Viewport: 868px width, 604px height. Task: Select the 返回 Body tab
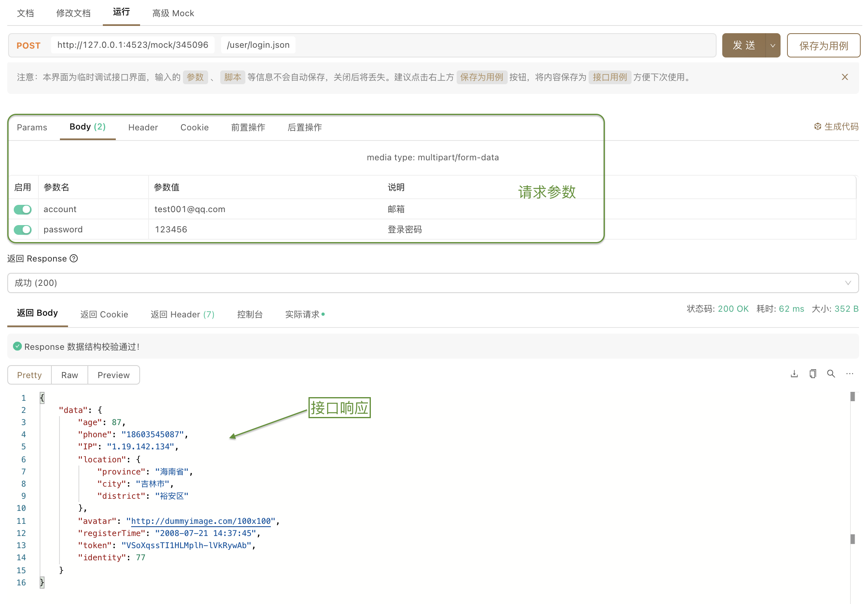(37, 313)
